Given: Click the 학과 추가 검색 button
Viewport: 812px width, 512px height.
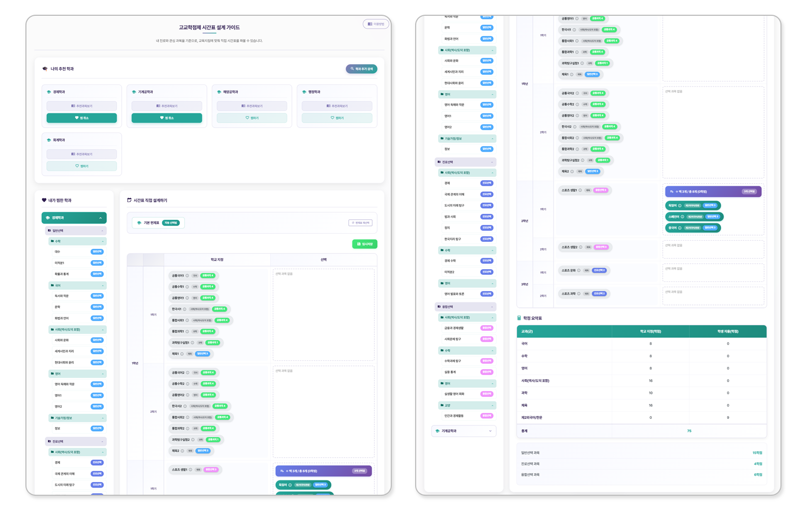Looking at the screenshot, I should (x=361, y=69).
